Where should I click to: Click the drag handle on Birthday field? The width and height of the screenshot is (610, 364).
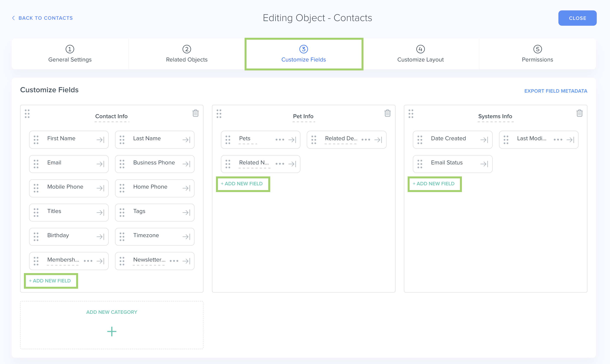click(36, 237)
